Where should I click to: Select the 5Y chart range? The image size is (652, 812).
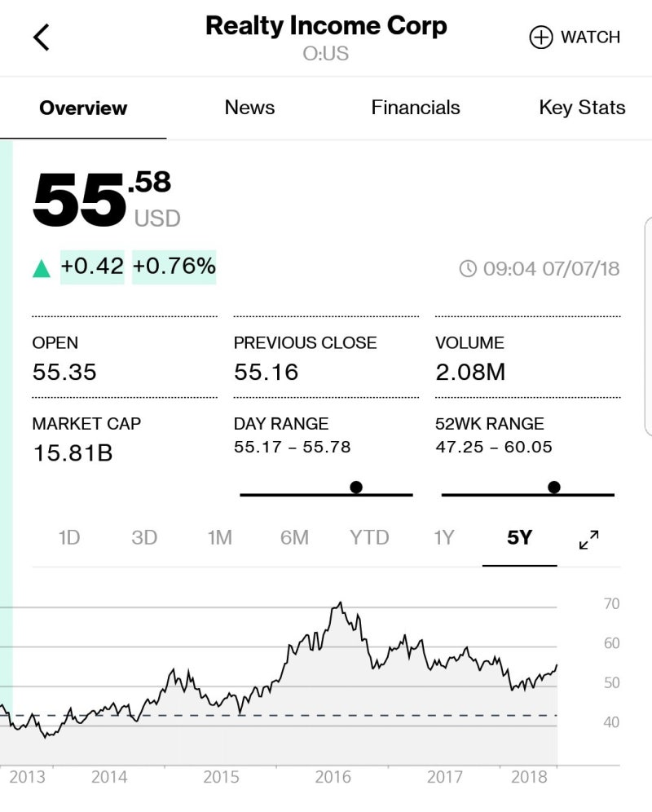[x=519, y=538]
